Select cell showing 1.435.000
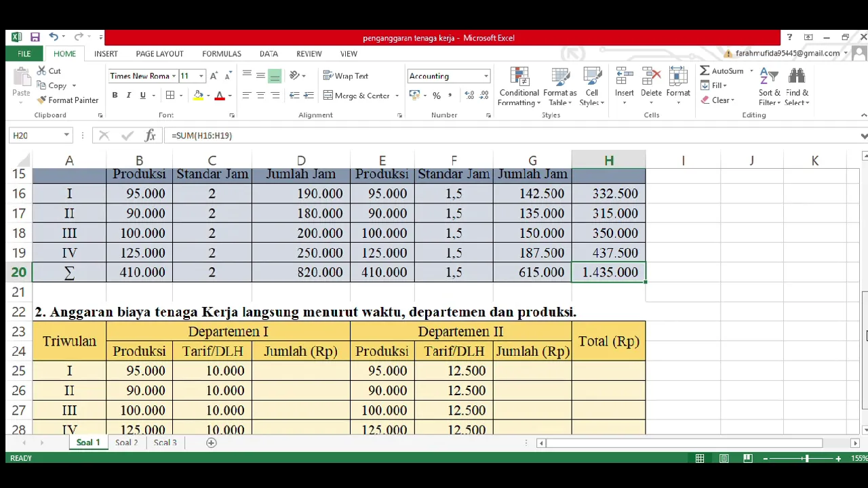868x488 pixels. click(608, 272)
